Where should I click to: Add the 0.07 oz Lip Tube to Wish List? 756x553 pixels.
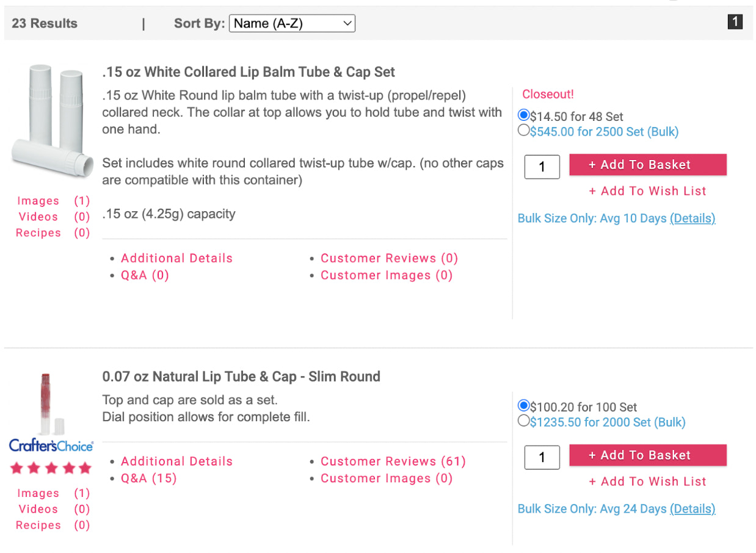tap(647, 481)
